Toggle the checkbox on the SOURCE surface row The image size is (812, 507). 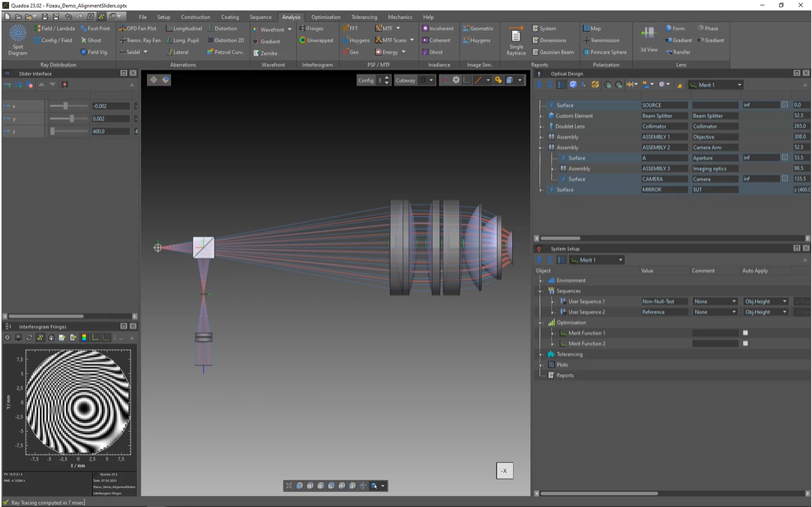point(784,106)
